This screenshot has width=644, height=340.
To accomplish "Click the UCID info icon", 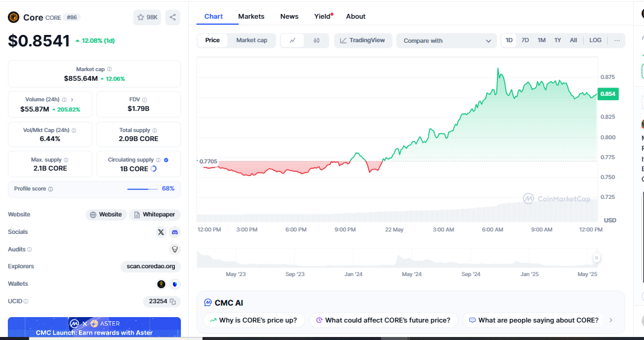I will (26, 301).
